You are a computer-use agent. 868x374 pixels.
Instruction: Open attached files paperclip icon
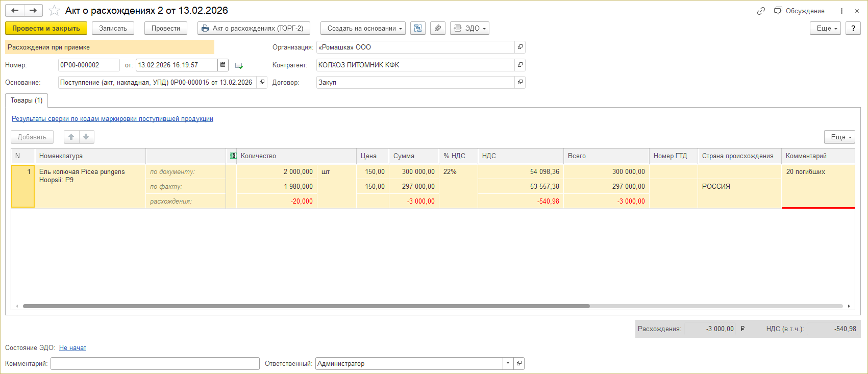(438, 29)
